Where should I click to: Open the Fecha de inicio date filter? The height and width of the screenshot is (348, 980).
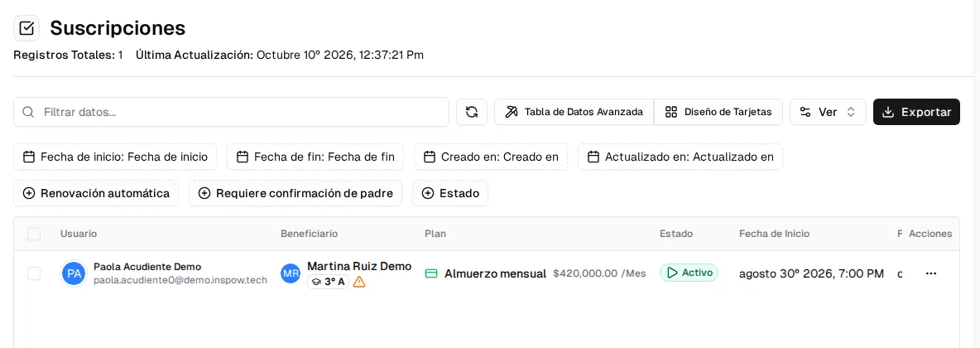115,157
